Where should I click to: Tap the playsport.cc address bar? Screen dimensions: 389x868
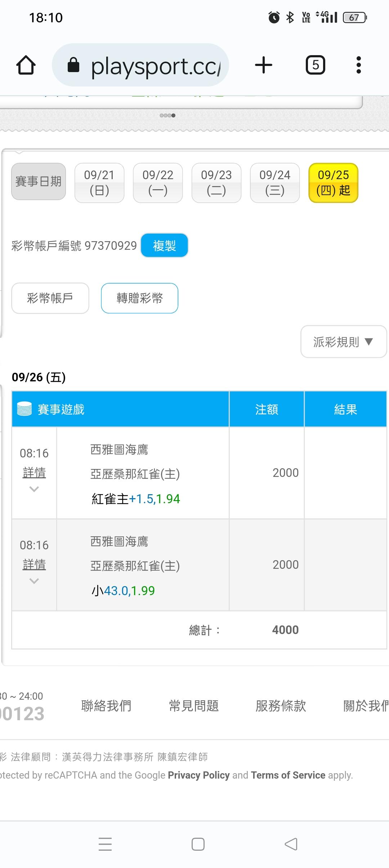[140, 65]
